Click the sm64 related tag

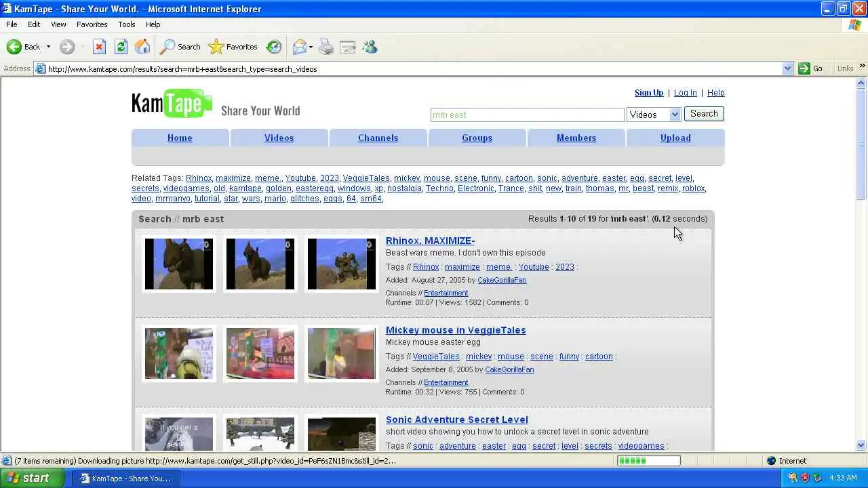coord(370,199)
